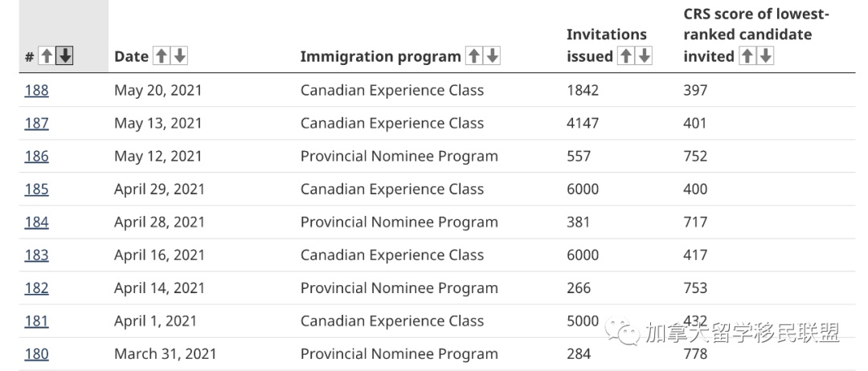Screen dimensions: 868x371
Task: Open draw number 188 link
Action: pyautogui.click(x=36, y=90)
